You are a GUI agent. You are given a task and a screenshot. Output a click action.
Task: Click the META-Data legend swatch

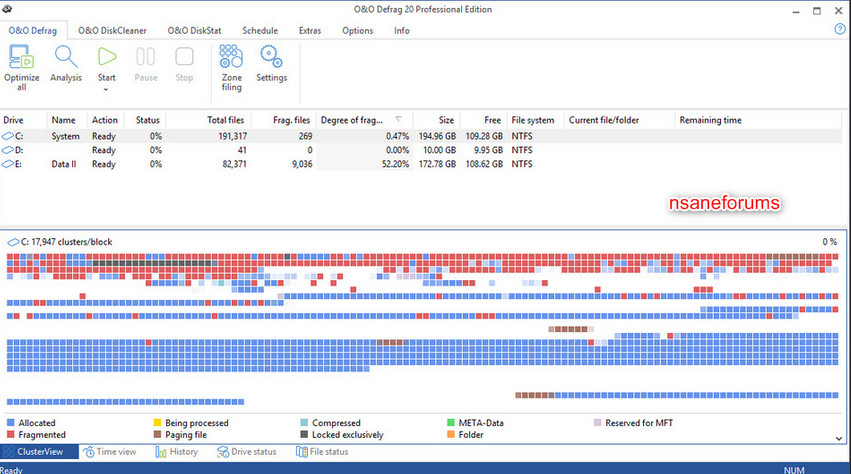click(x=450, y=422)
